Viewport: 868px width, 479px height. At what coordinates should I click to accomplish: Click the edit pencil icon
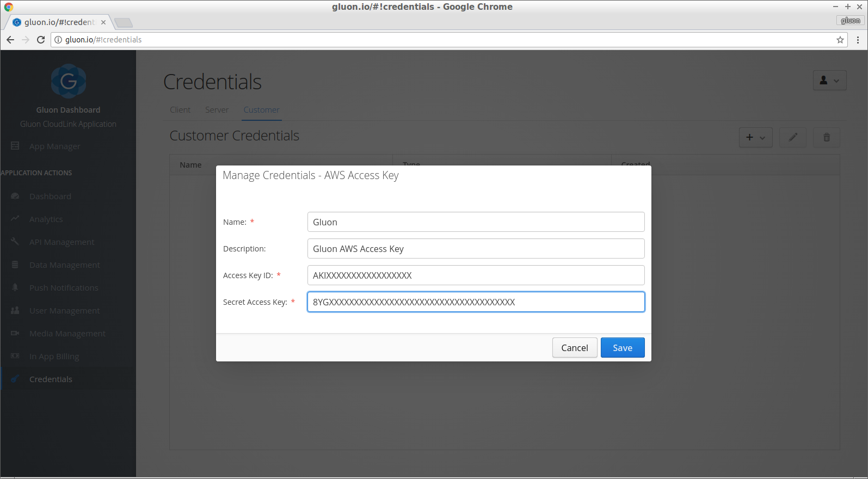click(793, 137)
